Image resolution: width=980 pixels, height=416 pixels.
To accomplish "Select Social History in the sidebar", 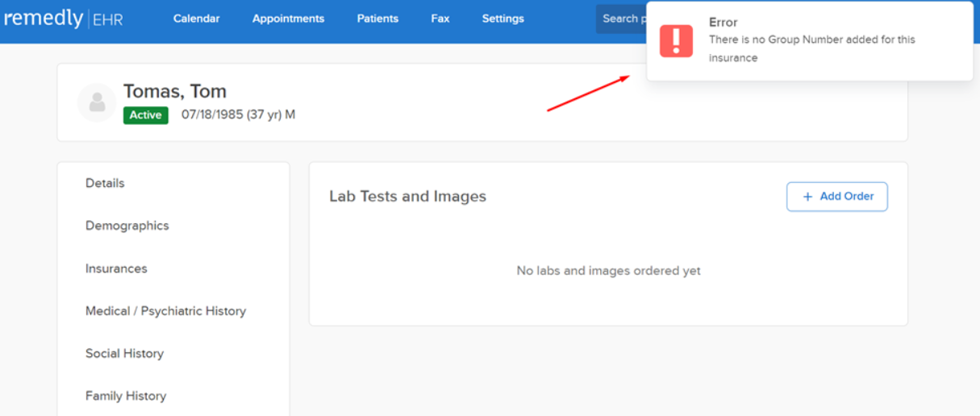I will tap(124, 353).
